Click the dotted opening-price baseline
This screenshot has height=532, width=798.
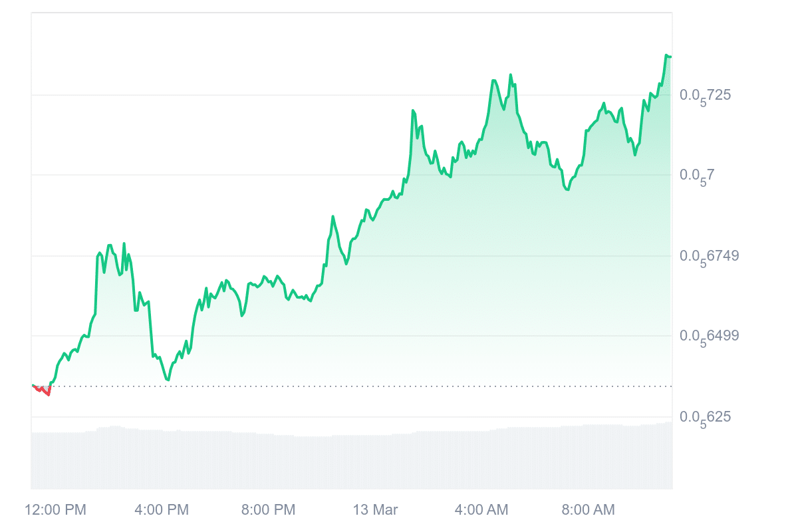[x=332, y=386]
